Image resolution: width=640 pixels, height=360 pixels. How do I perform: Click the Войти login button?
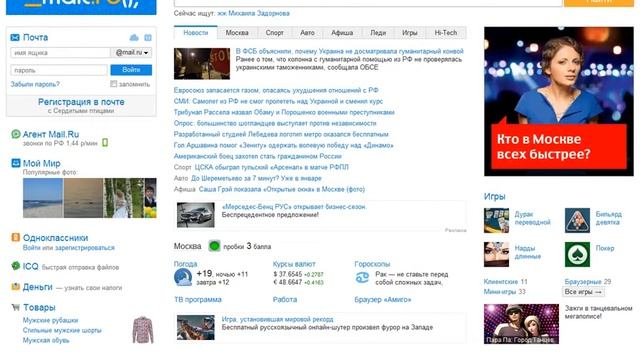pos(131,70)
